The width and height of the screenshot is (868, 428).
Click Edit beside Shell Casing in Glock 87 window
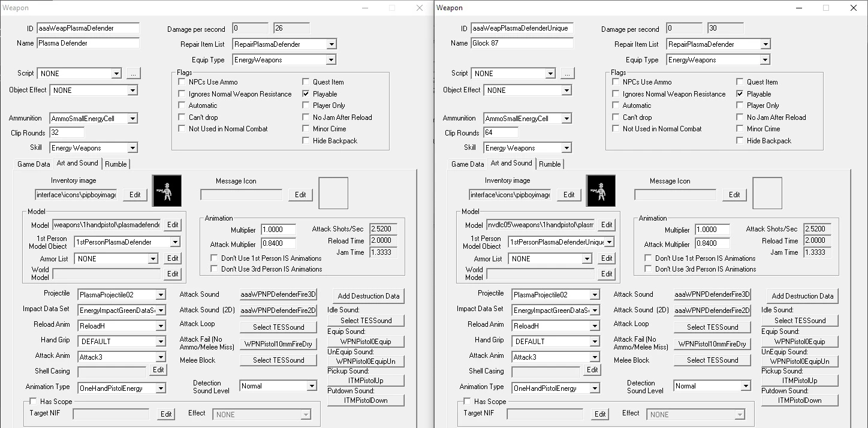pyautogui.click(x=592, y=370)
